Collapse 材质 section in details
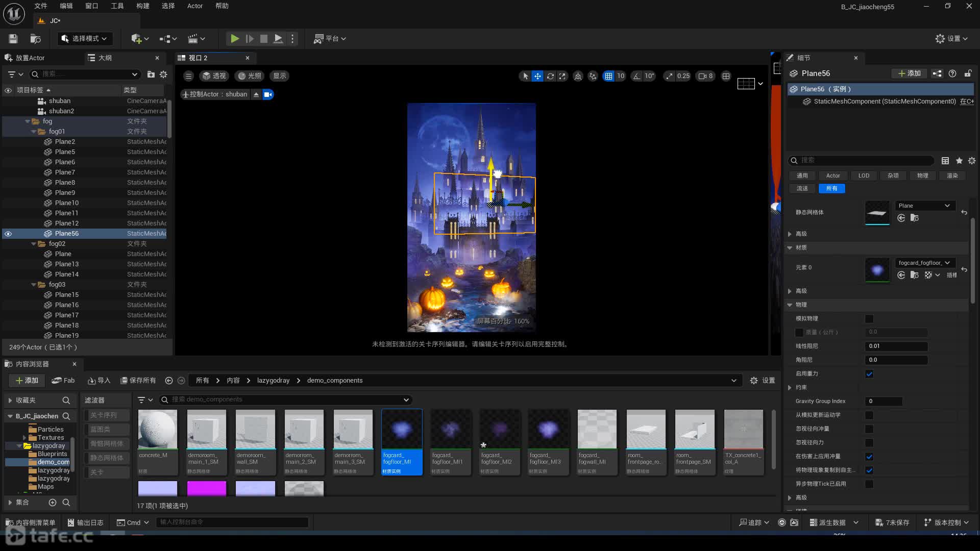980x551 pixels. [790, 248]
